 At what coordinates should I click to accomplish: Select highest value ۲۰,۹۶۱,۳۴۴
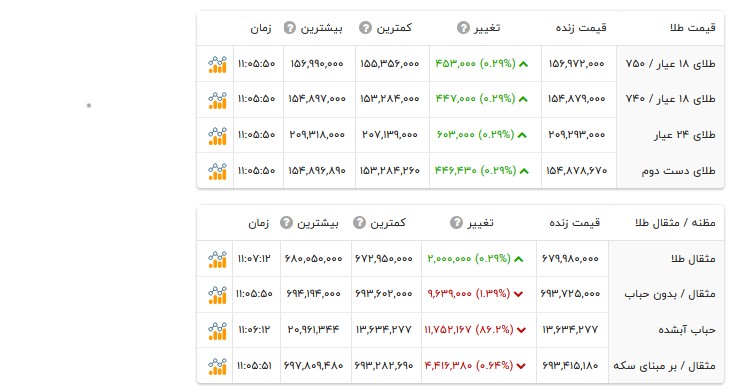313,330
